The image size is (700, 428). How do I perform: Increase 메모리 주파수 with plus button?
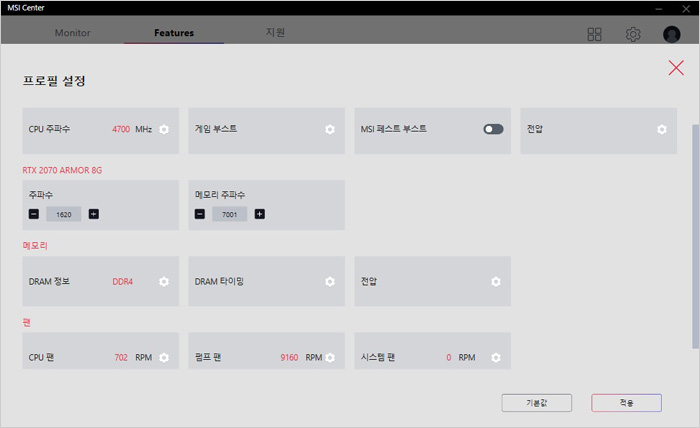coord(260,214)
